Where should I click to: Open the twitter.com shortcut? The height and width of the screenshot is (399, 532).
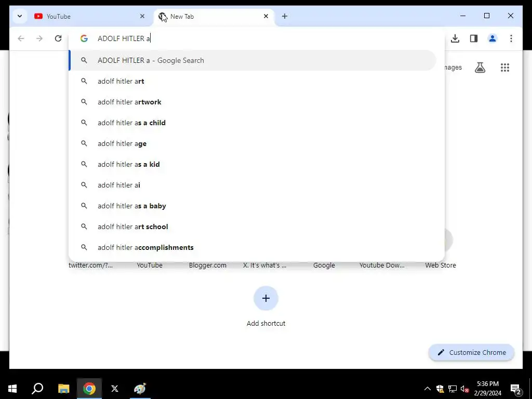tap(90, 265)
